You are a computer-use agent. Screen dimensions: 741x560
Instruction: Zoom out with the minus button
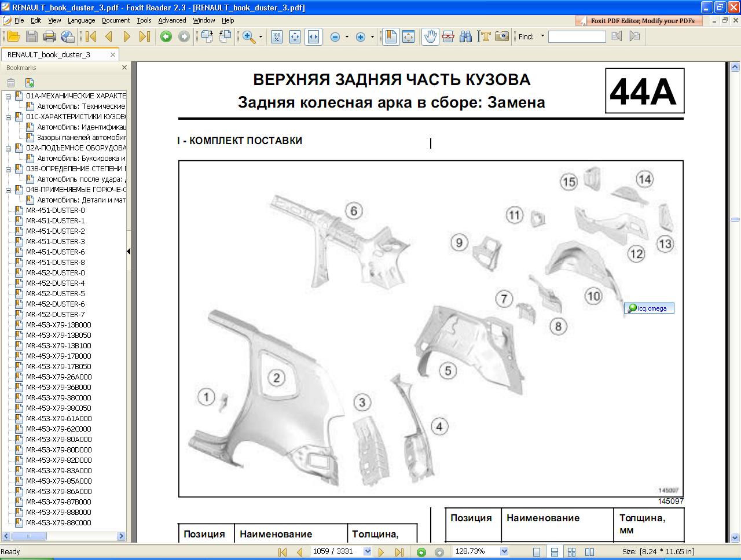coord(335,36)
